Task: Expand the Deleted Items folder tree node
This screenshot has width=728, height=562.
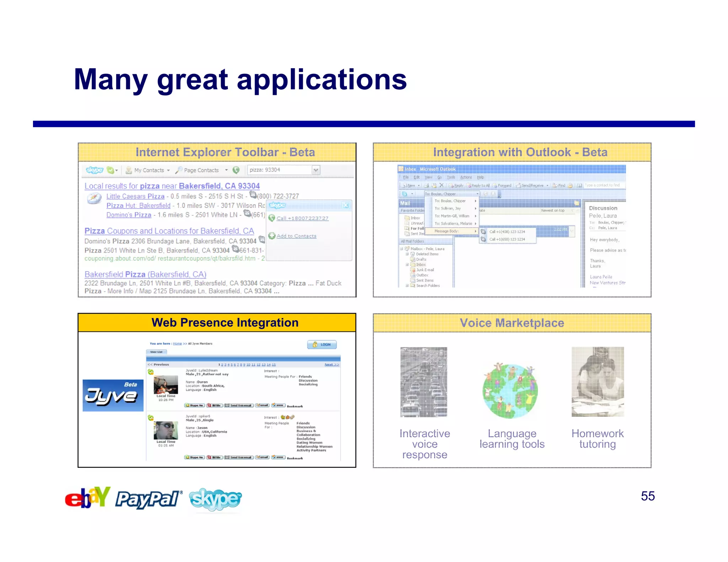Action: 407,254
